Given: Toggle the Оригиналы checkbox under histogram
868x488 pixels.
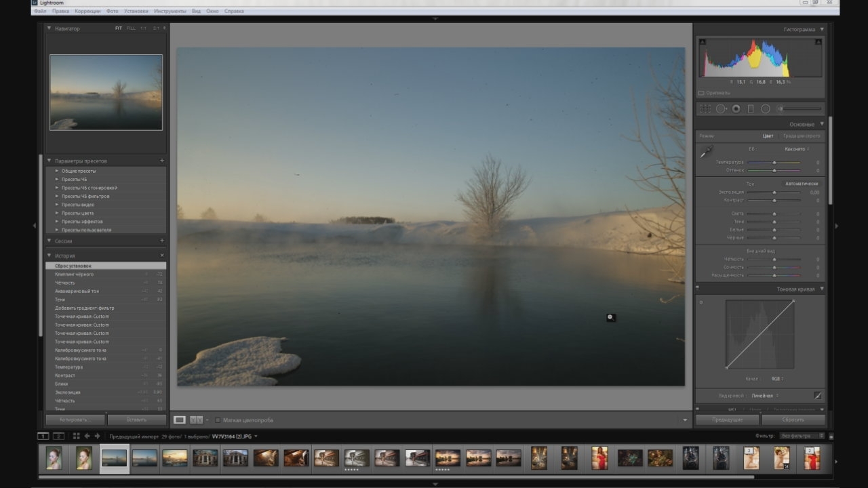Looking at the screenshot, I should (x=701, y=93).
